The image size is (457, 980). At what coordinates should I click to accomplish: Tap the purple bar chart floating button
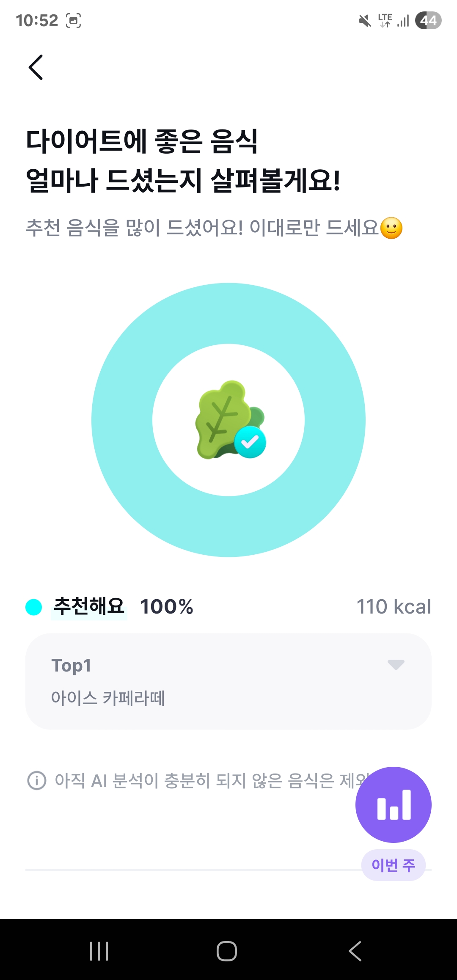click(x=393, y=804)
